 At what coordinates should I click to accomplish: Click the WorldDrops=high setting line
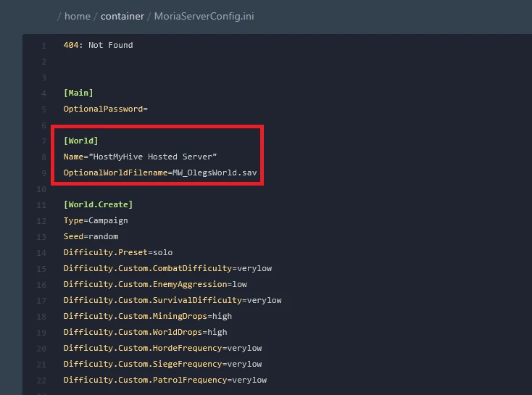coord(145,332)
